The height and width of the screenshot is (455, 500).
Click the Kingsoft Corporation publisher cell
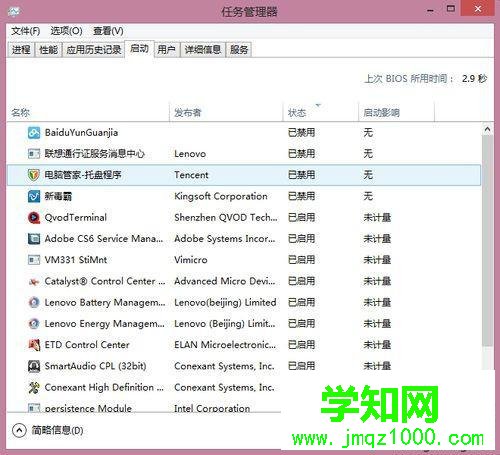pos(221,196)
